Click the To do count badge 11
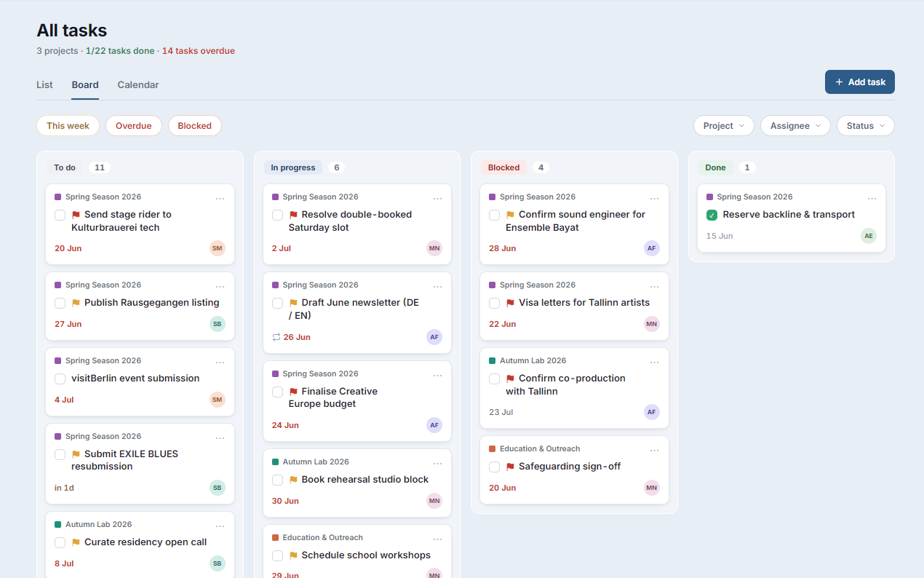 click(x=100, y=167)
